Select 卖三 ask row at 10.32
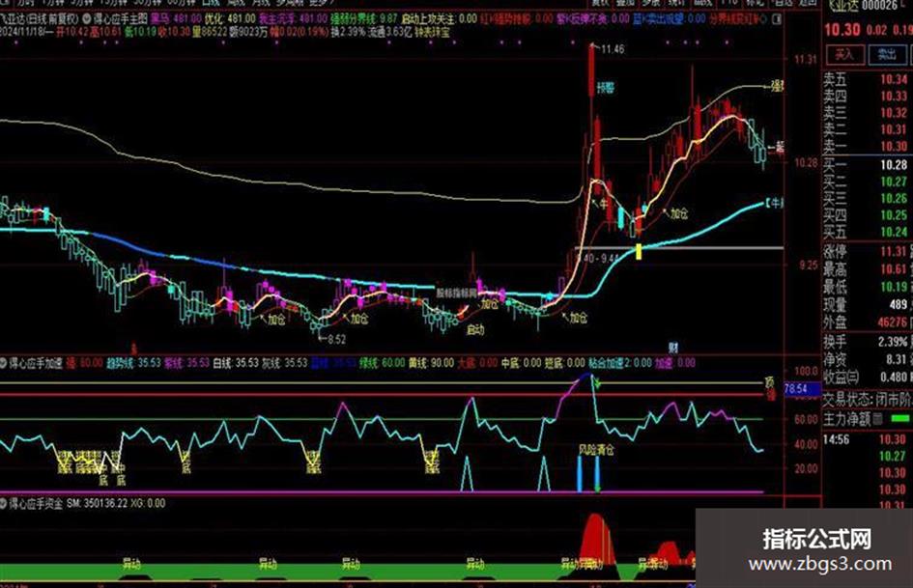913x588 pixels. [867, 113]
